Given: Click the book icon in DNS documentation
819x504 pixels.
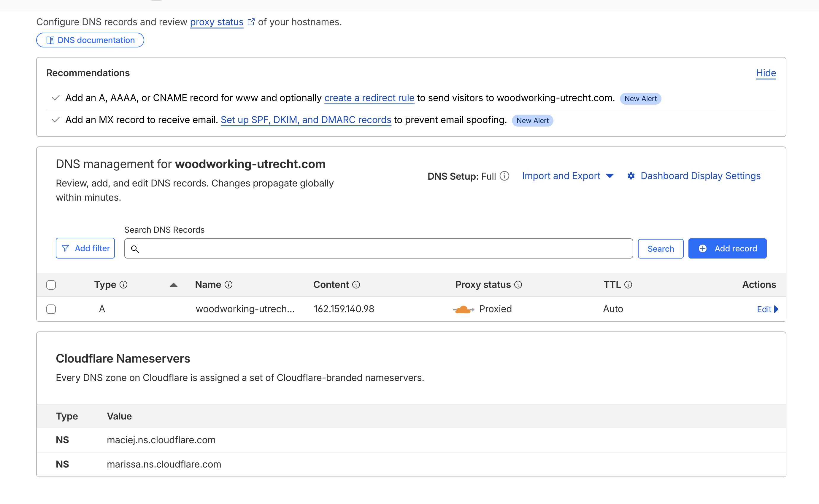Looking at the screenshot, I should (x=50, y=40).
